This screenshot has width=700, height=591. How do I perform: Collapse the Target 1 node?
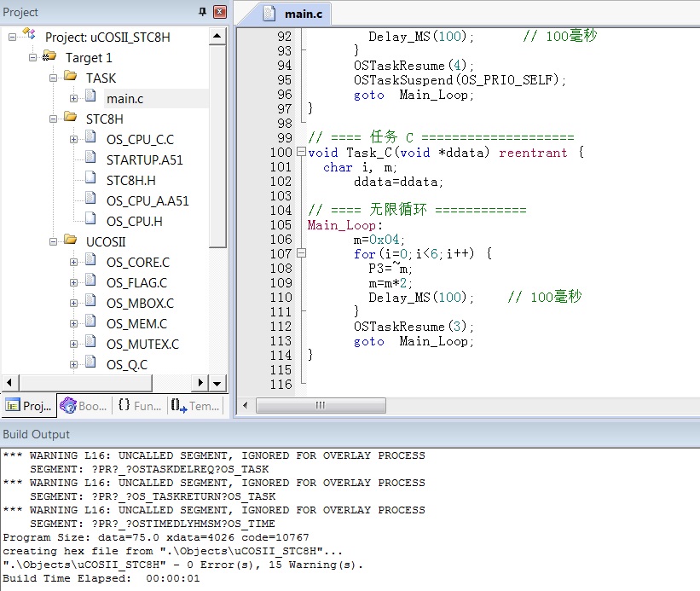click(x=32, y=58)
